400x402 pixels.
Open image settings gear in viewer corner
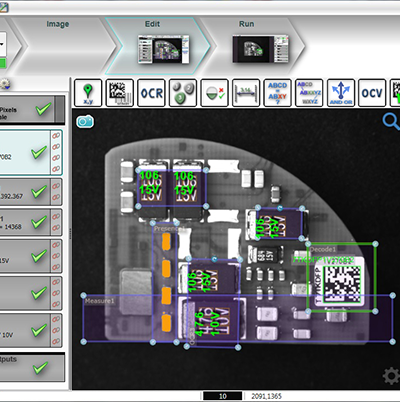tap(391, 376)
